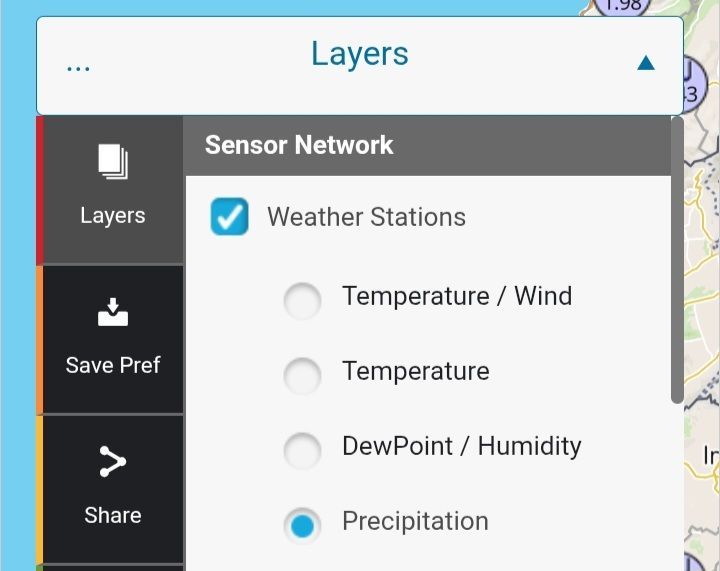Click the Precipitation label text
The width and height of the screenshot is (720, 571).
415,521
